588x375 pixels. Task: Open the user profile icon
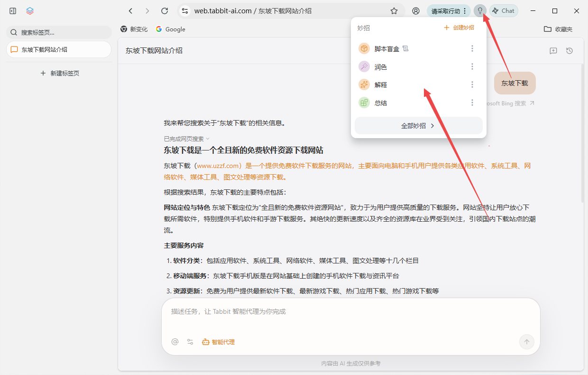416,11
